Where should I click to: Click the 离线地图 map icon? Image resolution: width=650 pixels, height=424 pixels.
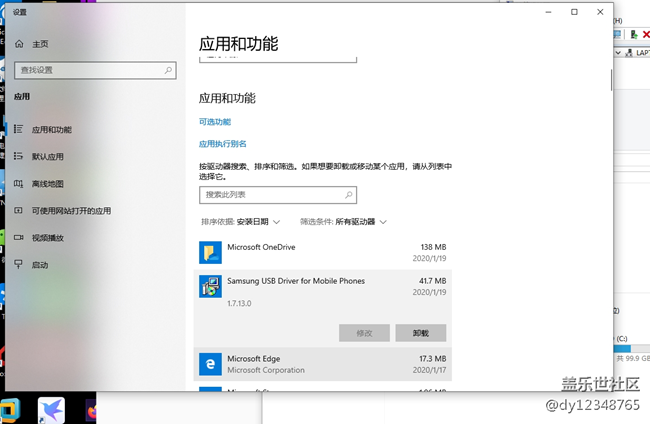[18, 183]
